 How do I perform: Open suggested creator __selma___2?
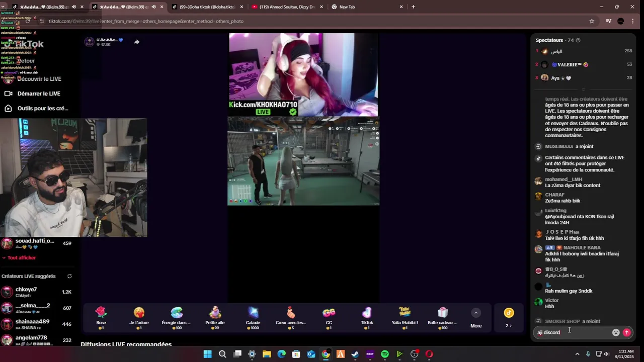click(38, 308)
